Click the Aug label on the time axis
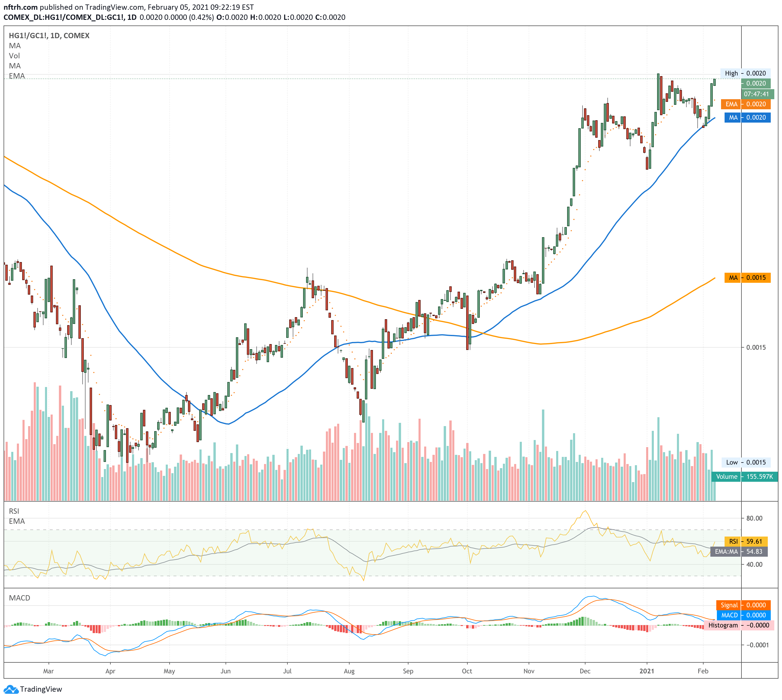782x700 pixels. (349, 671)
